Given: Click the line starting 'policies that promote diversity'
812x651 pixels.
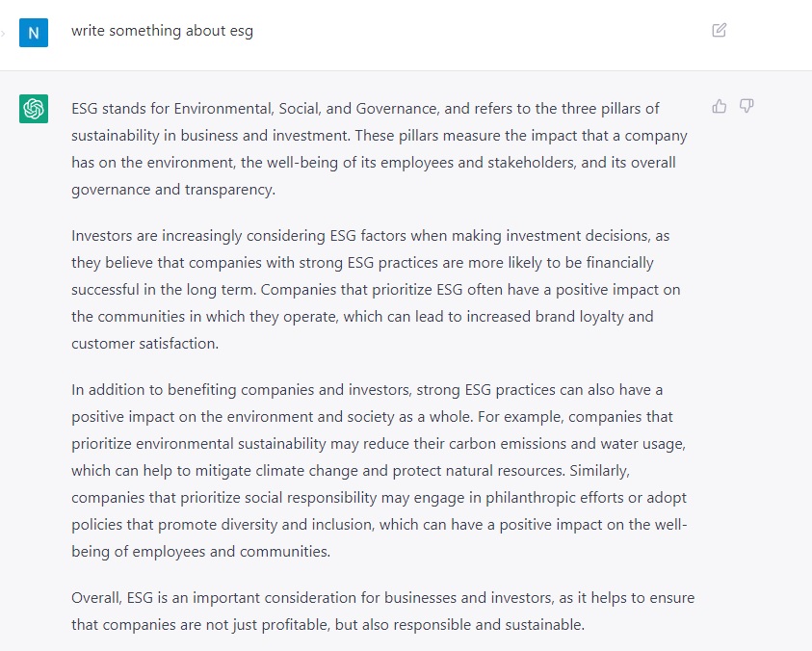Looking at the screenshot, I should click(380, 525).
